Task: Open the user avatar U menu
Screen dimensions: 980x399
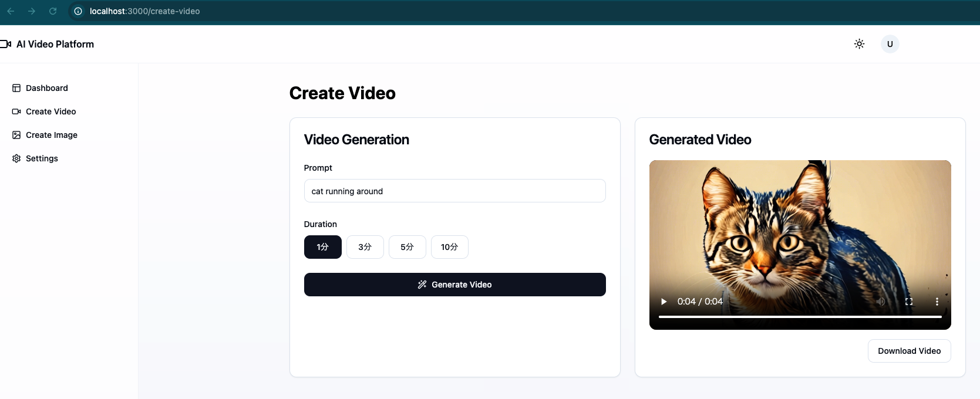Action: (890, 44)
